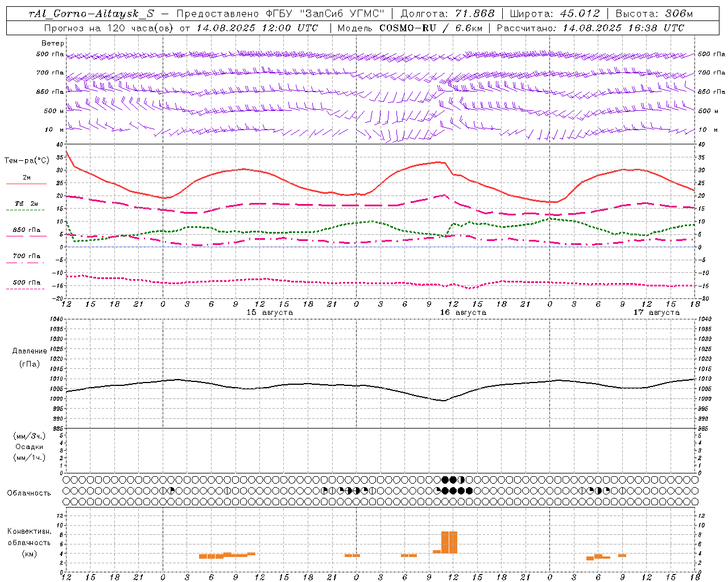This screenshot has height=582, width=728.
Task: Click the Td 2м dew point legend label
Action: coord(27,203)
